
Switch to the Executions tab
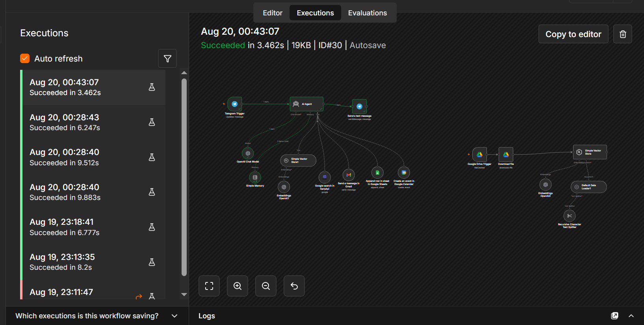click(316, 13)
